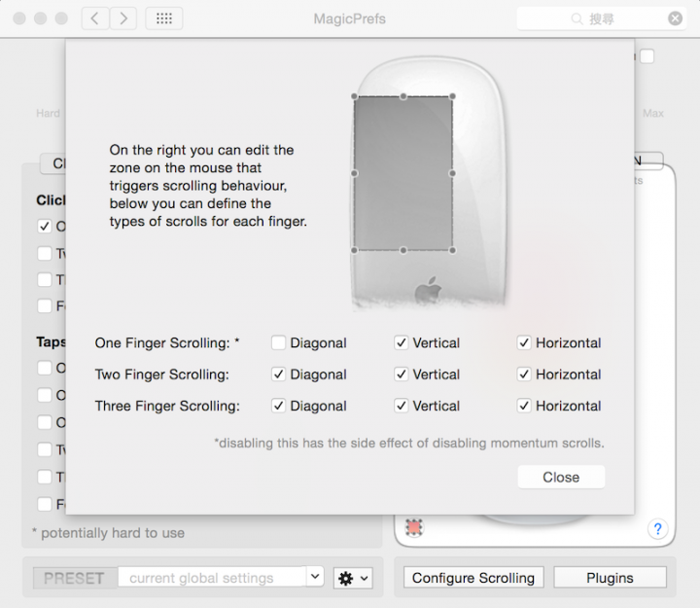Go forward with the toolbar forward arrow
700x608 pixels.
click(x=123, y=18)
